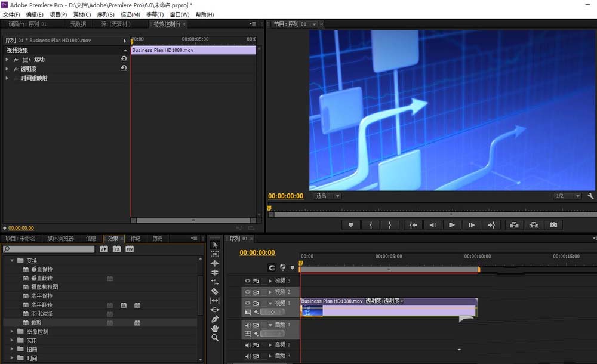Select the Track Select tool

pyautogui.click(x=215, y=255)
